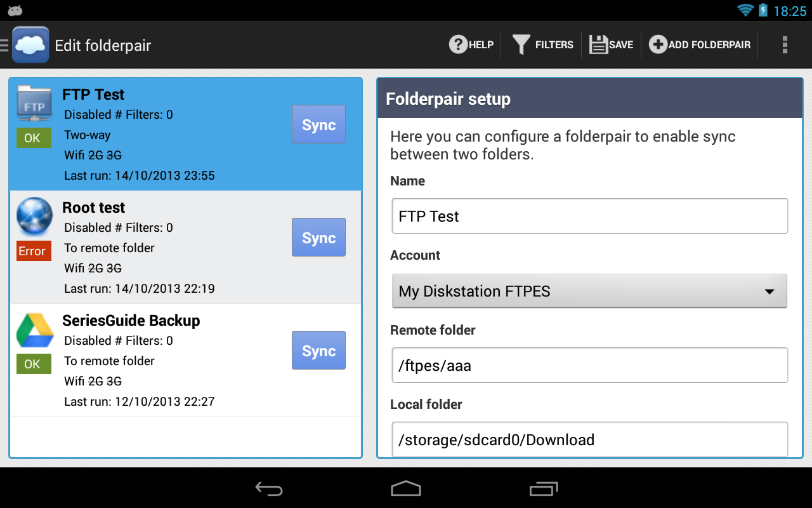Tap the Android back navigation icon
The width and height of the screenshot is (812, 508).
coord(268,488)
